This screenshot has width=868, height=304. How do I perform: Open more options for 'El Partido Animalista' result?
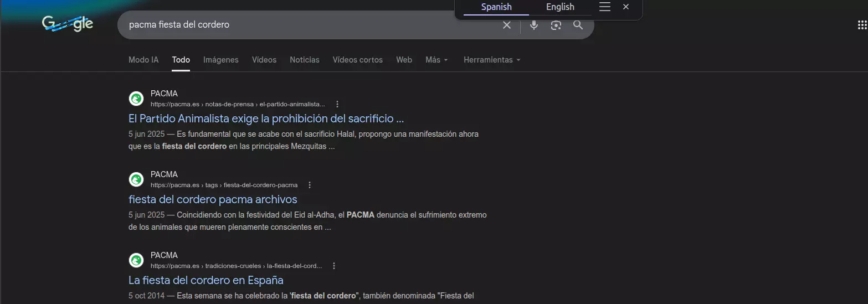[337, 104]
